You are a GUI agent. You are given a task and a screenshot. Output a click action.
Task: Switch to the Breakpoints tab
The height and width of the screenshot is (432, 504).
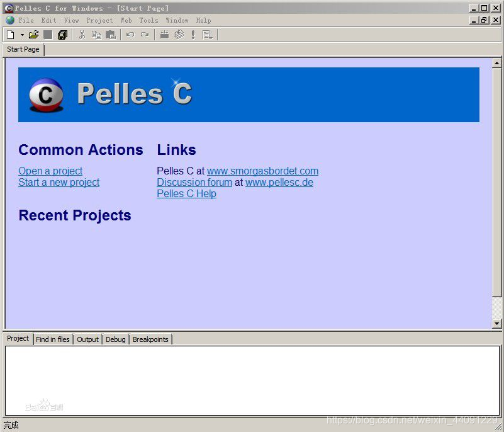click(150, 339)
